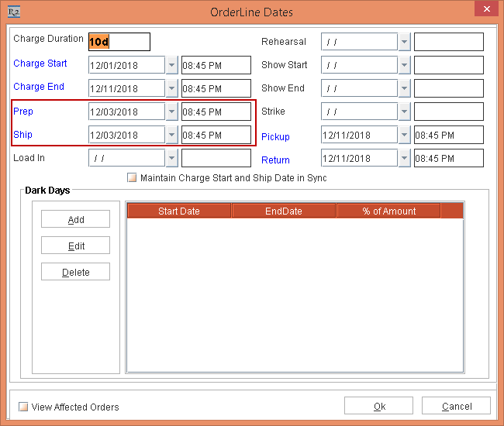Click the Load In time field
Image resolution: width=504 pixels, height=426 pixels.
216,158
